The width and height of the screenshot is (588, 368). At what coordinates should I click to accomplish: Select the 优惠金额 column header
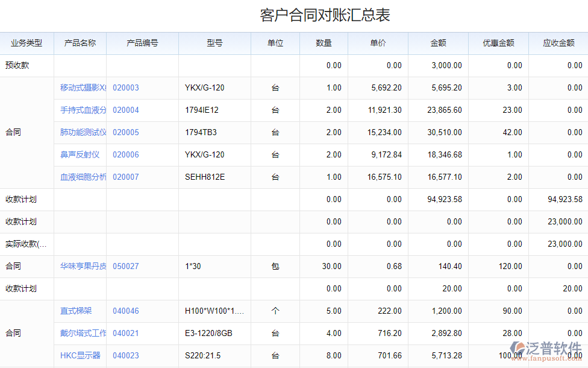click(x=498, y=43)
